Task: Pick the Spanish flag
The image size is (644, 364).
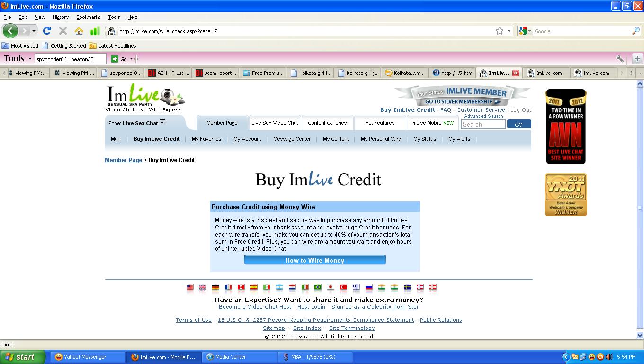Action: [254, 287]
